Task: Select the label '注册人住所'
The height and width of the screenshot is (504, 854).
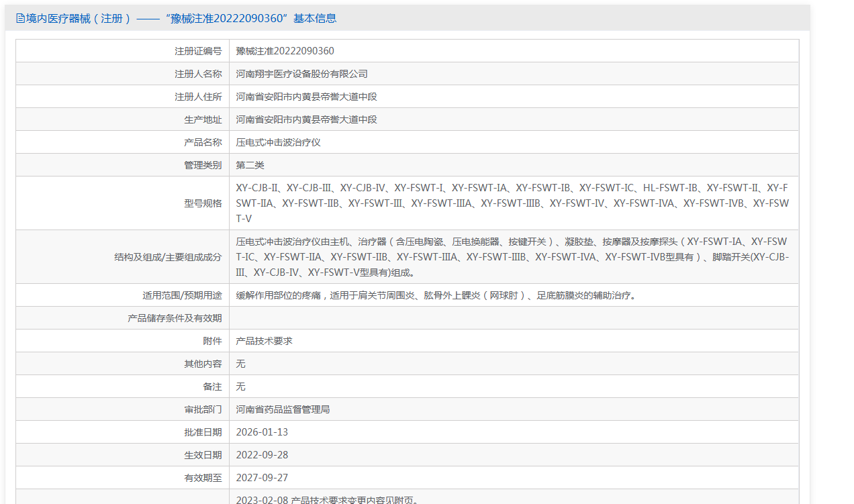Action: (198, 97)
